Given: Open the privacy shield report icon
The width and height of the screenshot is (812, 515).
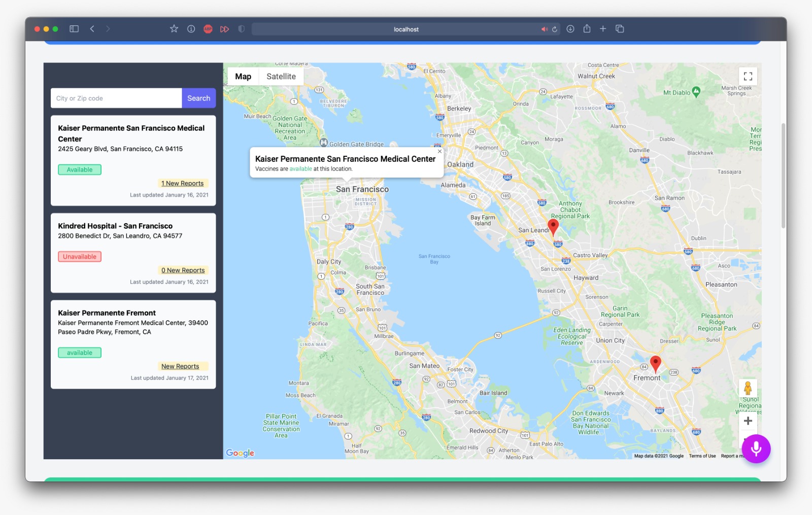Looking at the screenshot, I should (242, 29).
